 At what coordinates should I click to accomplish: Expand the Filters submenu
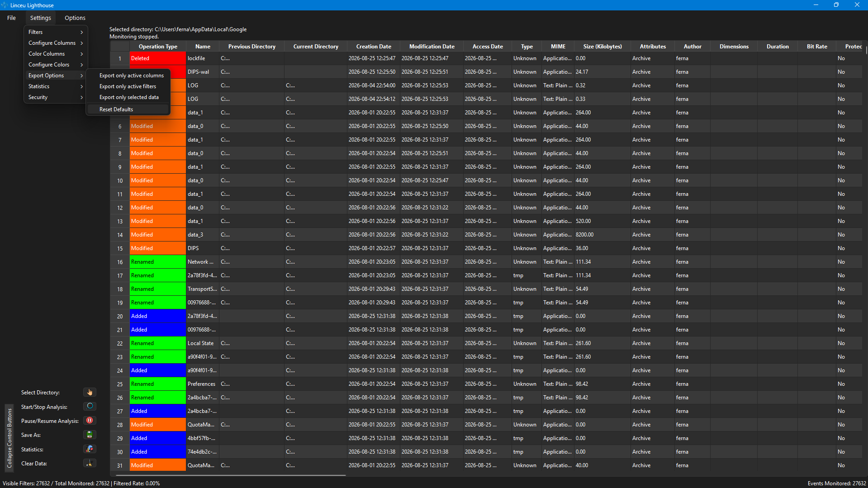(56, 32)
